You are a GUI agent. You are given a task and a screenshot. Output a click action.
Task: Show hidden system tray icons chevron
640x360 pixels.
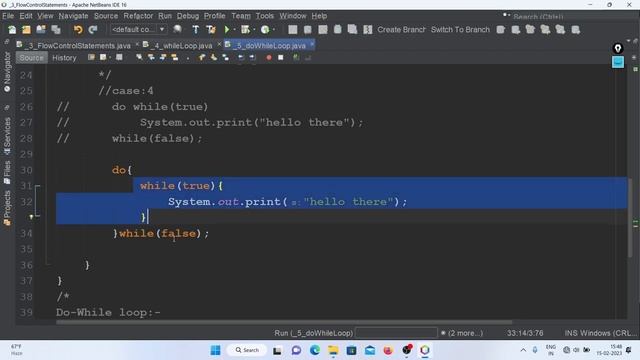click(523, 350)
